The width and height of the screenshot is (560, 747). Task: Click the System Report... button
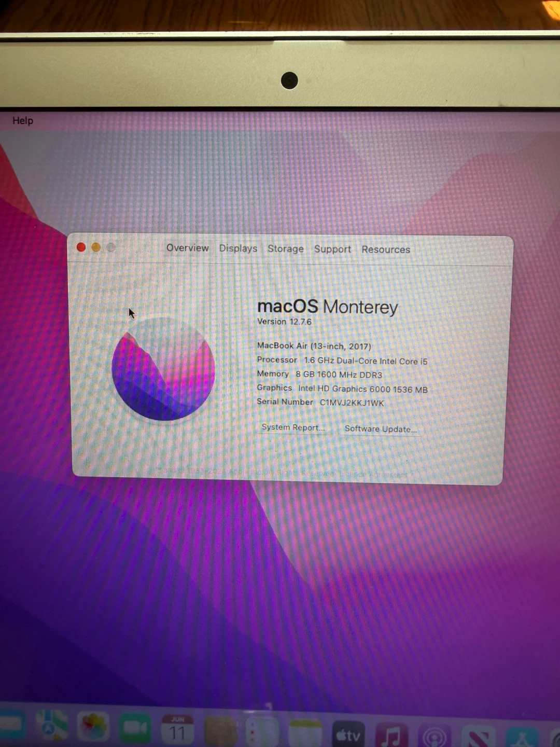293,427
